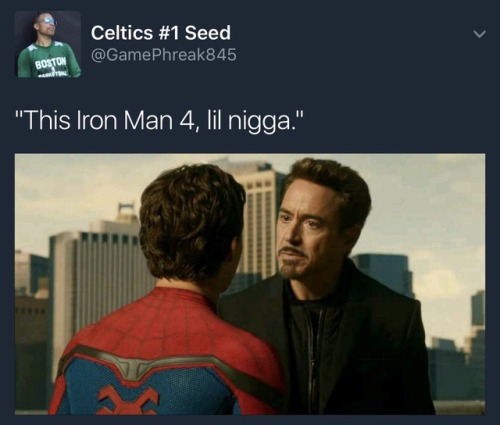Click the "#1" in the display name
This screenshot has width=500, height=425.
click(x=169, y=33)
